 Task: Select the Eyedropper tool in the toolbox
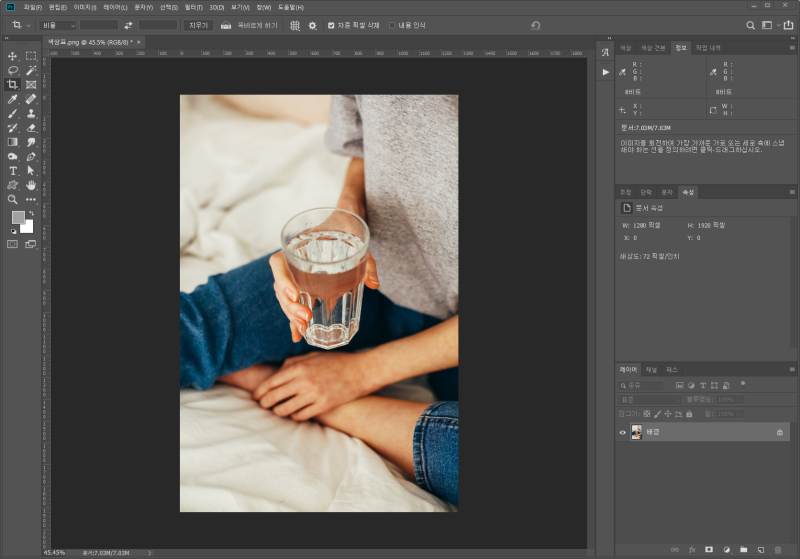click(13, 99)
